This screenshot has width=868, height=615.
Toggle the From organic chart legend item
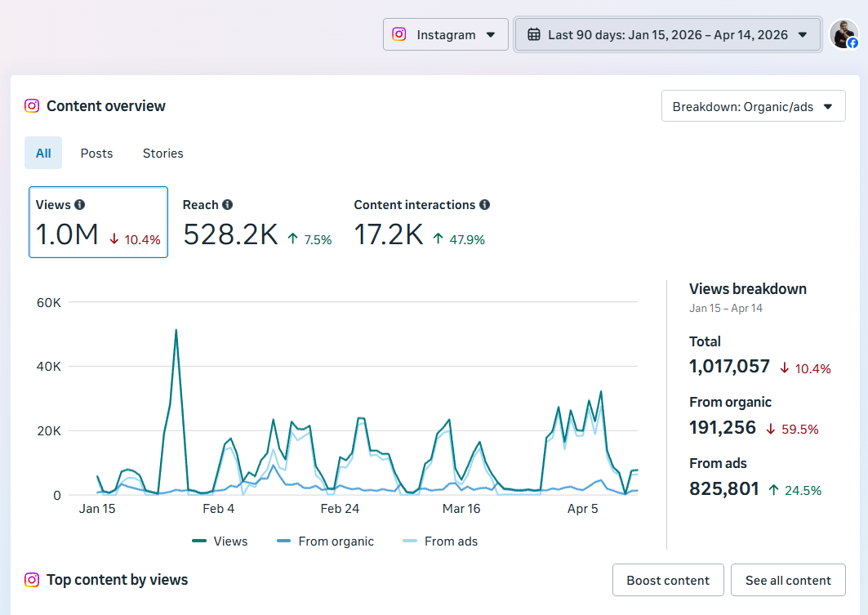coord(325,541)
